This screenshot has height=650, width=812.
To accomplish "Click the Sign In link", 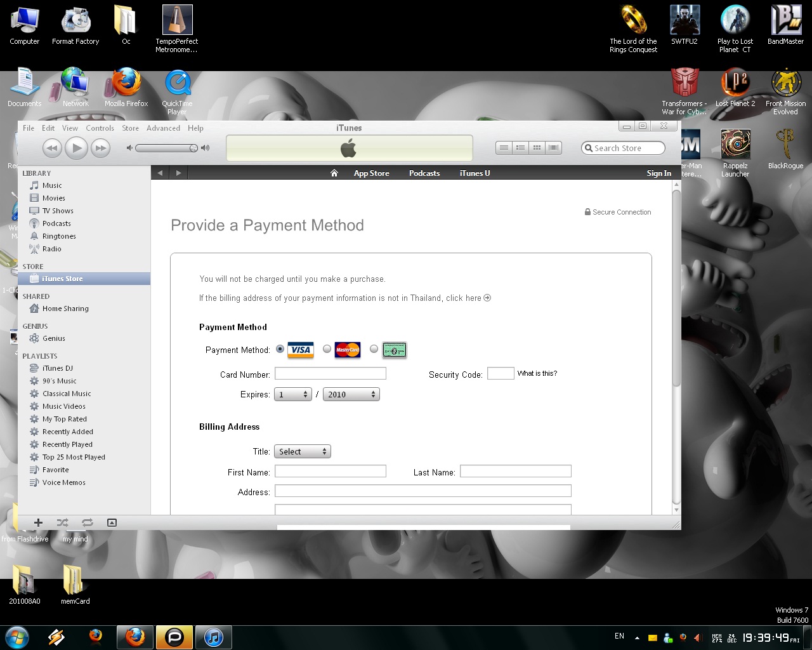I will (659, 173).
